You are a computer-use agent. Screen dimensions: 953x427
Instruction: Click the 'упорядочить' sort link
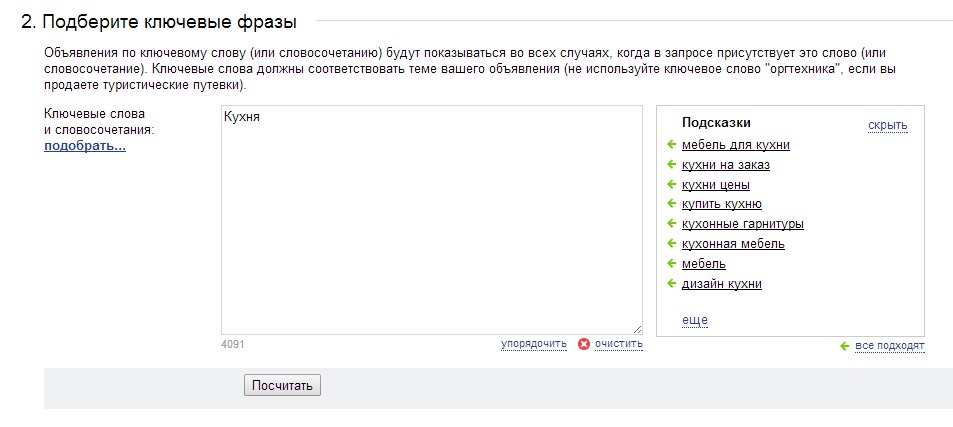click(534, 344)
